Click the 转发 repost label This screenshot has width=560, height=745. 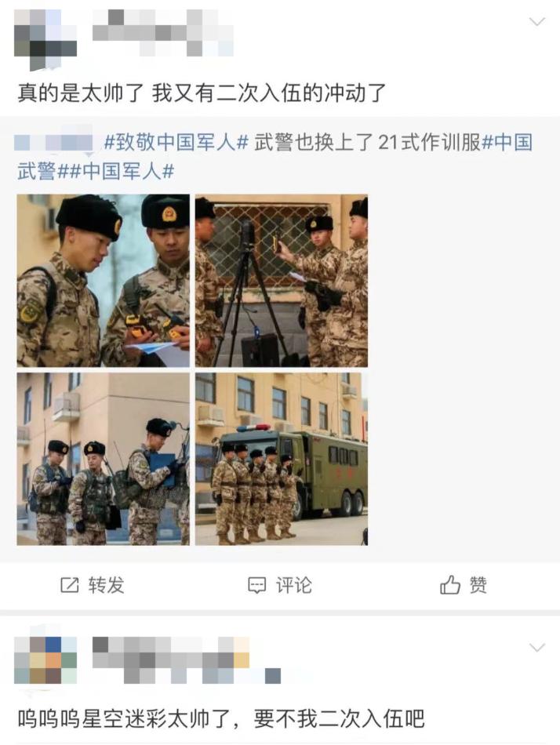pyautogui.click(x=106, y=585)
